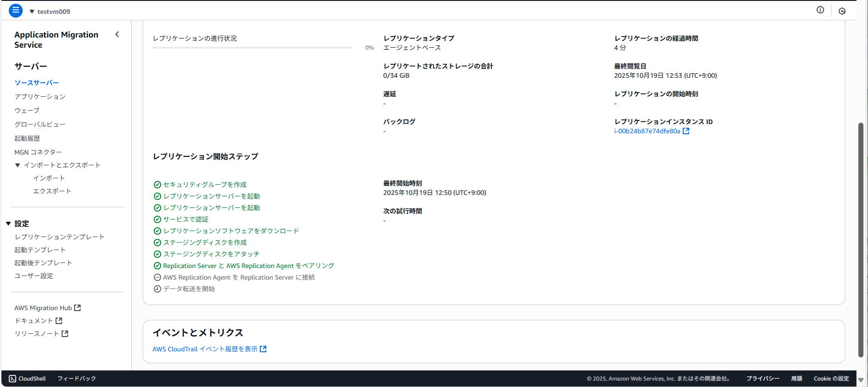Image resolution: width=868 pixels, height=387 pixels.
Task: Click the replication progress bar
Action: [x=252, y=48]
